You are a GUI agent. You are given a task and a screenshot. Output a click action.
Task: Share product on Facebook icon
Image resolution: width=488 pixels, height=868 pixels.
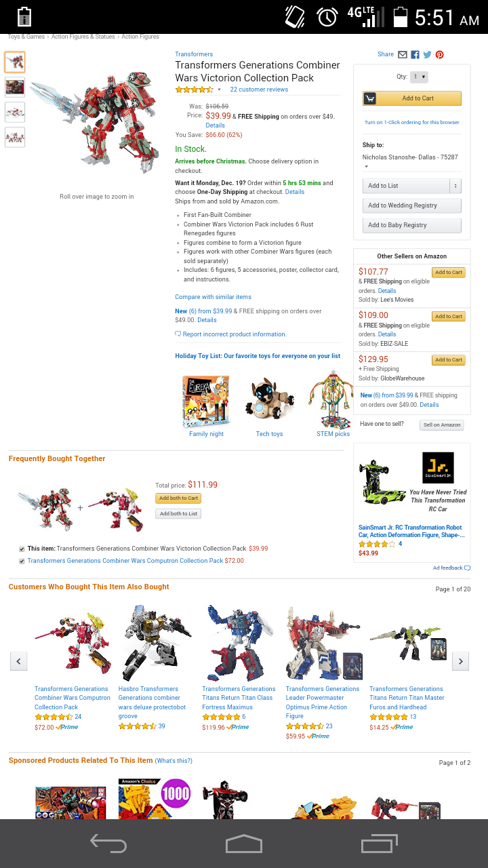pos(415,54)
